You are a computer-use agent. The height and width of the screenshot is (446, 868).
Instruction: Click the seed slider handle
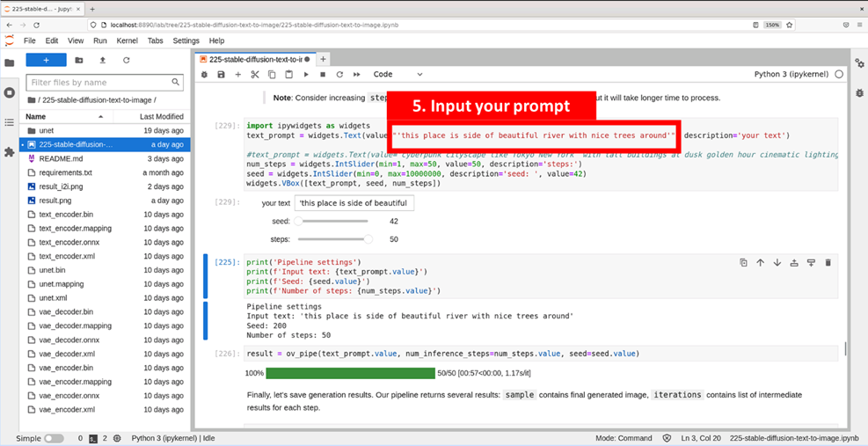click(298, 221)
